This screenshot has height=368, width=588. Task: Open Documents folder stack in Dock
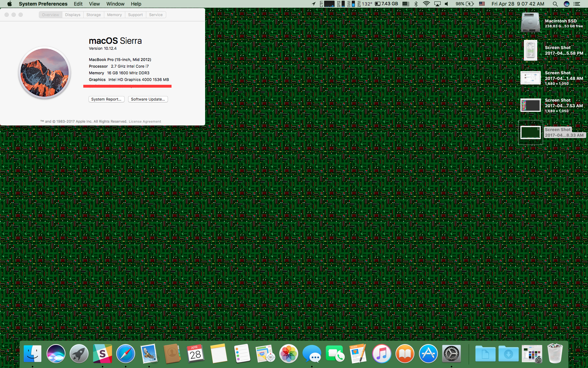485,353
